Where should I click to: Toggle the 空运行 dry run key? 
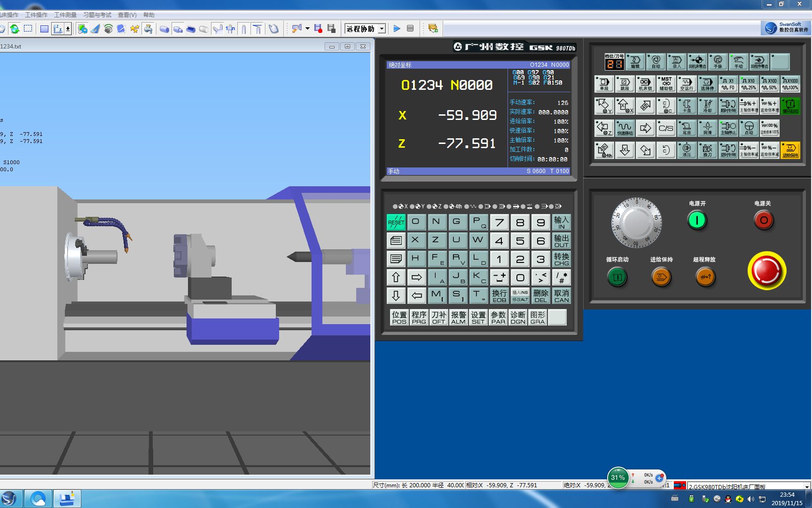pos(687,84)
